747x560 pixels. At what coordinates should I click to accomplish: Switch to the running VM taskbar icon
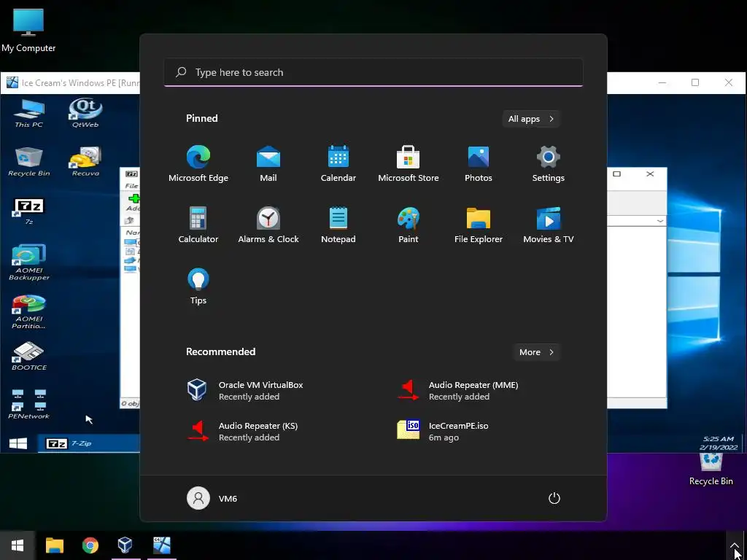point(161,545)
